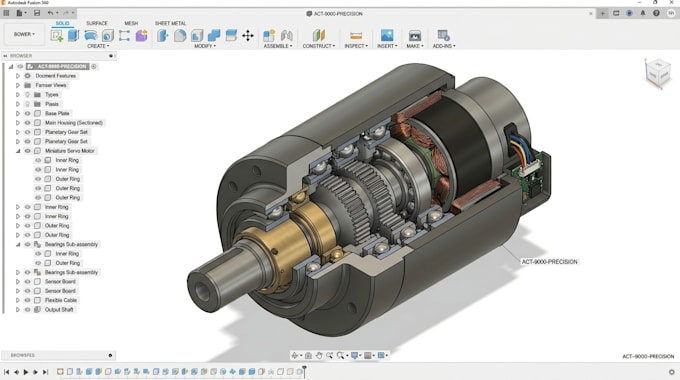680x380 pixels.
Task: Collapse the Miniature Servo Motor node
Action: click(x=18, y=151)
